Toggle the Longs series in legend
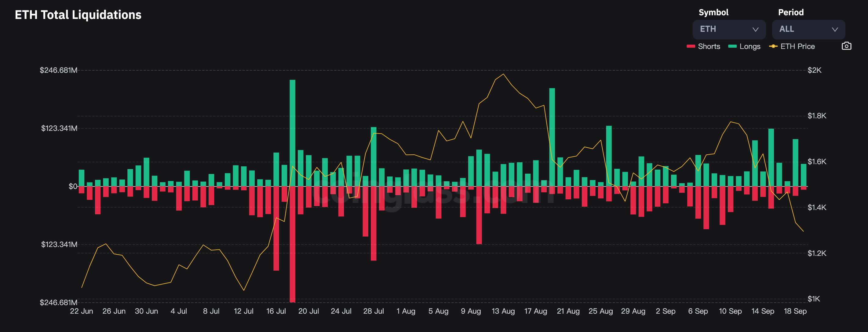Screen dimensions: 868x332 (744, 46)
